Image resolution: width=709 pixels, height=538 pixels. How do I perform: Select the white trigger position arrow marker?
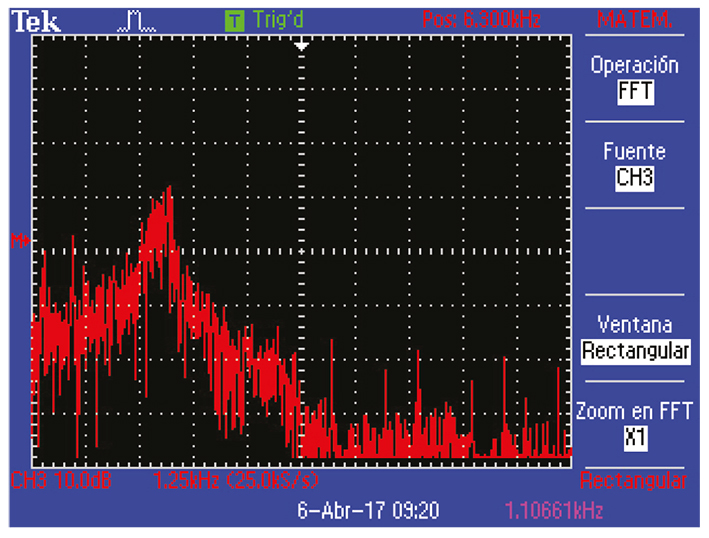[x=303, y=46]
